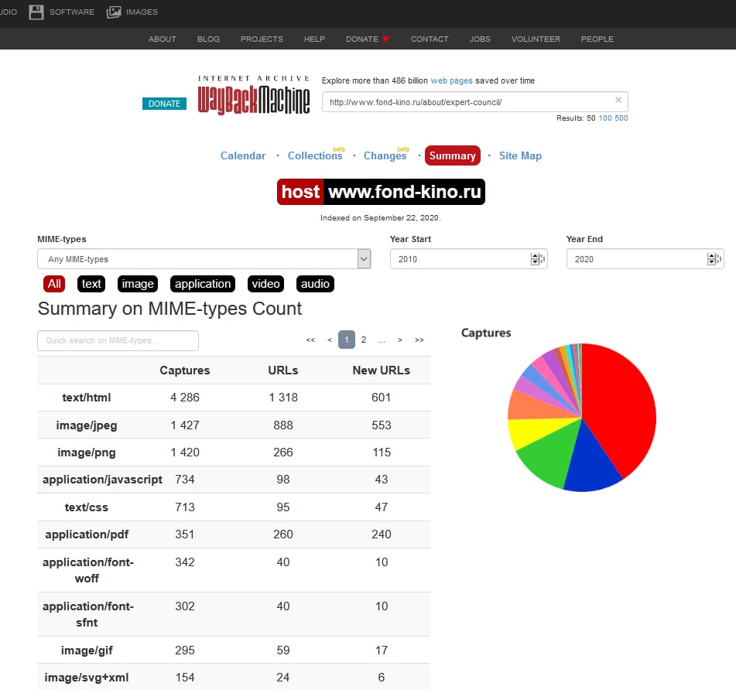Click the Wayback Machine logo
Image resolution: width=736 pixels, height=700 pixels.
[x=254, y=95]
